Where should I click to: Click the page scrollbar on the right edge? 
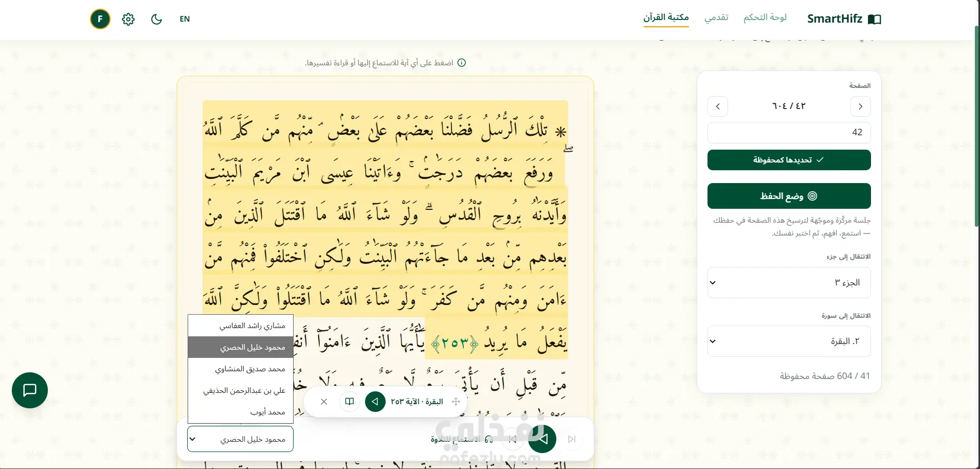[x=977, y=126]
